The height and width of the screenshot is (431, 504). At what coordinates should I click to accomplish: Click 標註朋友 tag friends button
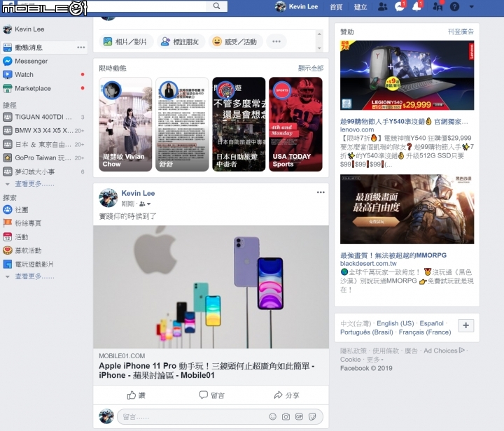tap(181, 41)
